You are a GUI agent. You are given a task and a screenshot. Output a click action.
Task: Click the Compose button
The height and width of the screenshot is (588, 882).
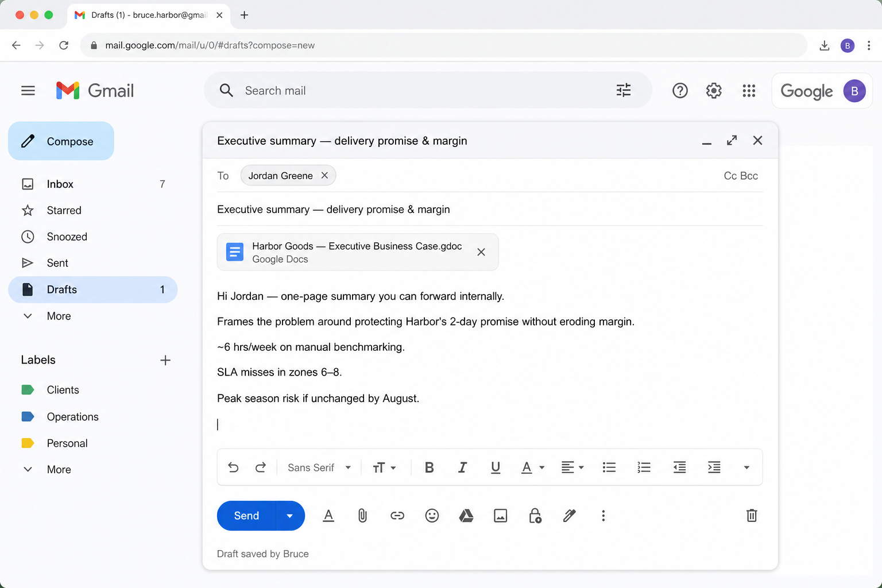pos(61,141)
